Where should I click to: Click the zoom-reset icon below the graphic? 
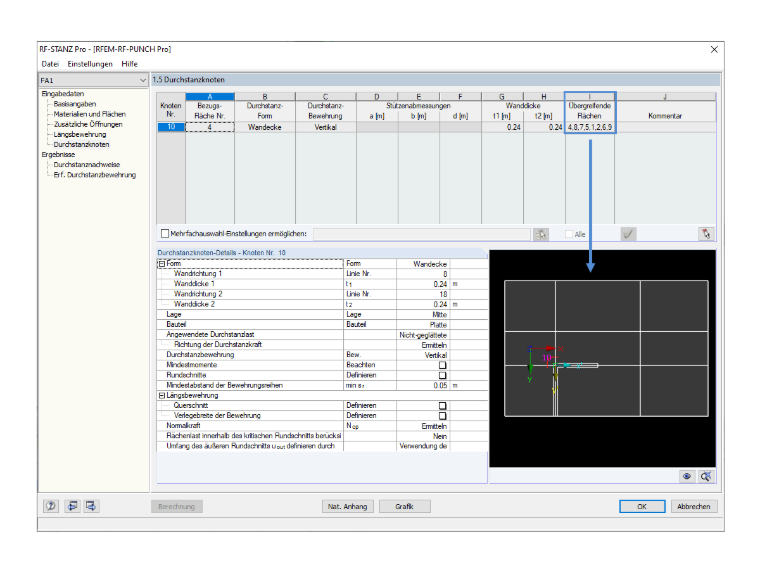click(x=706, y=476)
